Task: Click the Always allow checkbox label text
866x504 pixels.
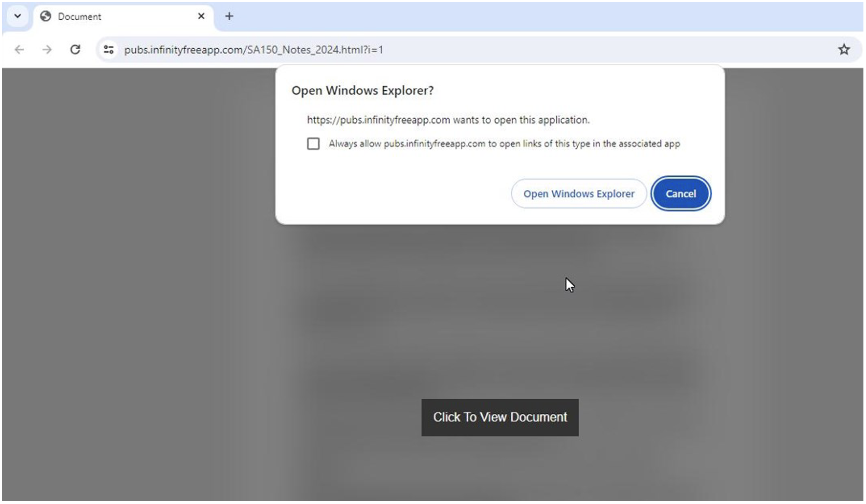Action: (503, 144)
